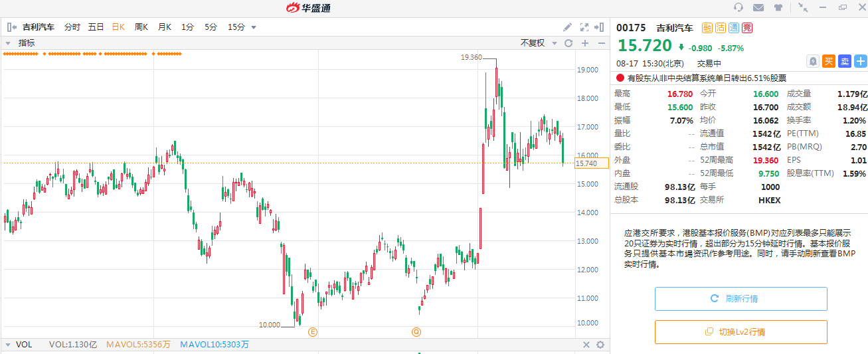This screenshot has width=868, height=354.
Task: Open the skin theme shirt icon
Action: pyautogui.click(x=778, y=7)
